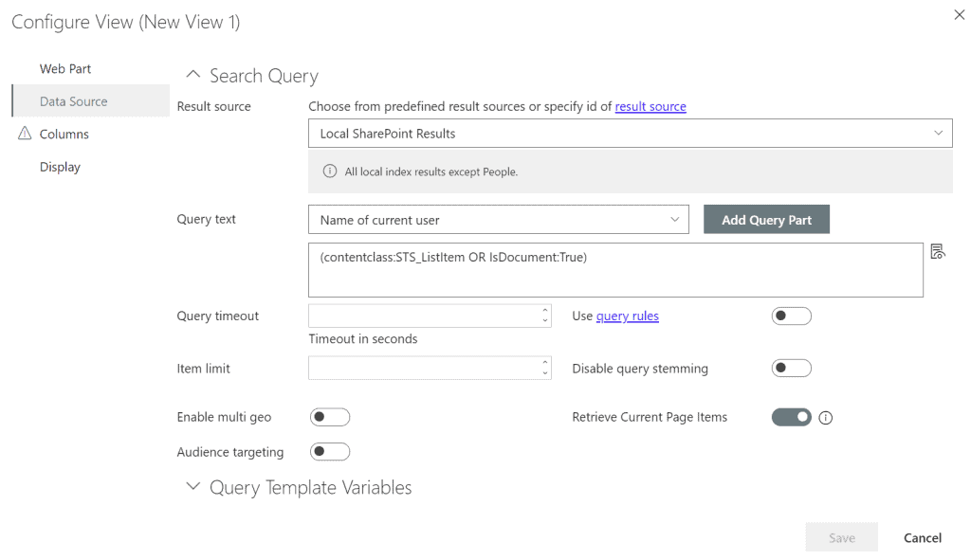The height and width of the screenshot is (560, 971).
Task: Enable the Use query rules toggle
Action: coord(792,316)
